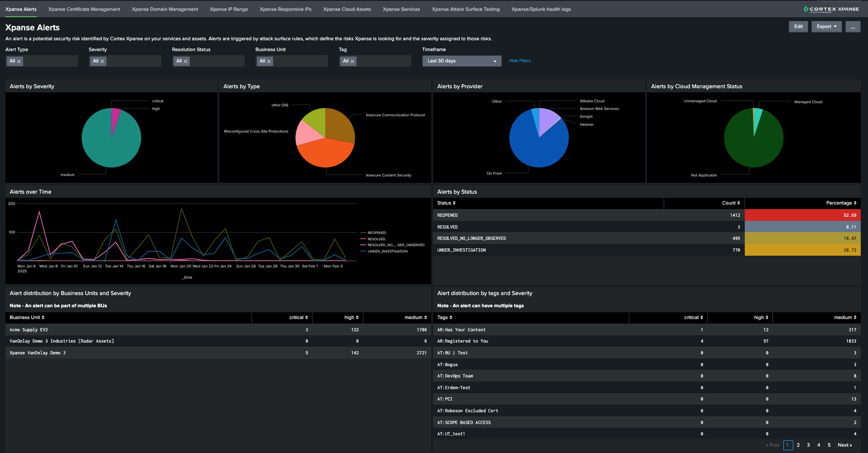The height and width of the screenshot is (453, 868).
Task: Sort tags table by high column
Action: coord(761,318)
